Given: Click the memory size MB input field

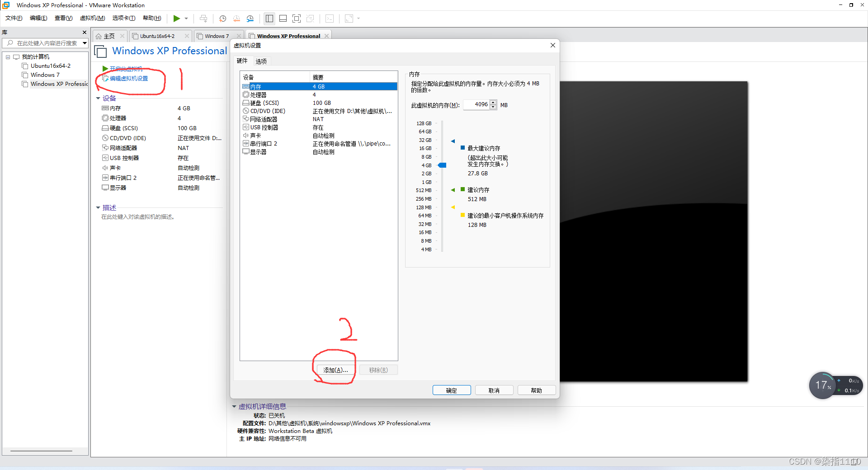Looking at the screenshot, I should click(x=476, y=105).
